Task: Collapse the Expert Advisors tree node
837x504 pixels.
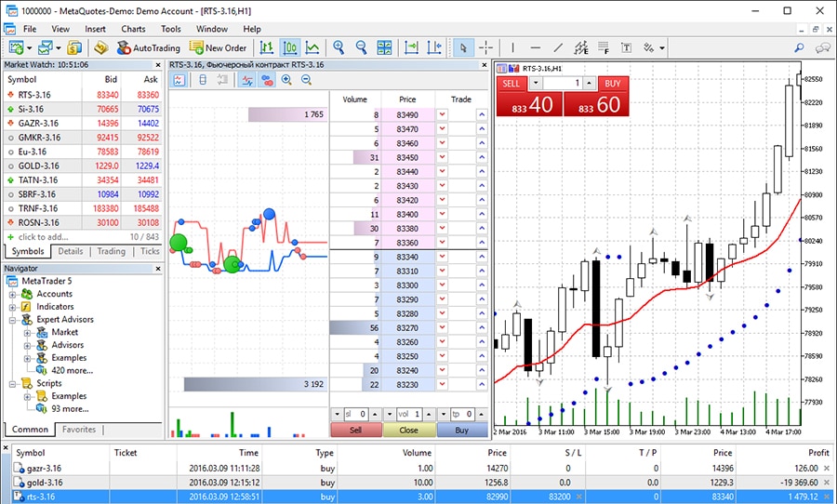Action: [13, 320]
